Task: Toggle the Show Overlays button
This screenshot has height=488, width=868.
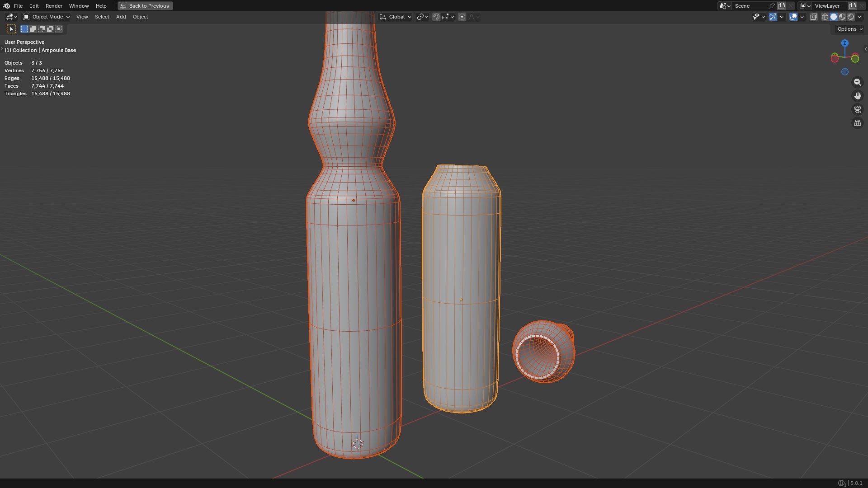Action: [793, 17]
